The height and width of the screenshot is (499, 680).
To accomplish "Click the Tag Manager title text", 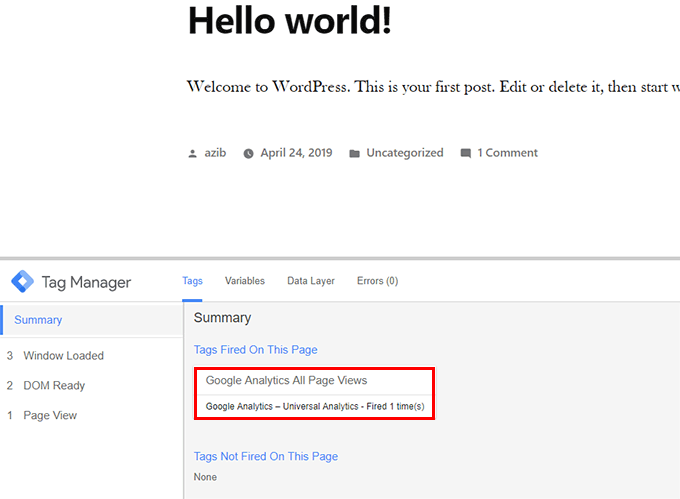I will pyautogui.click(x=86, y=282).
